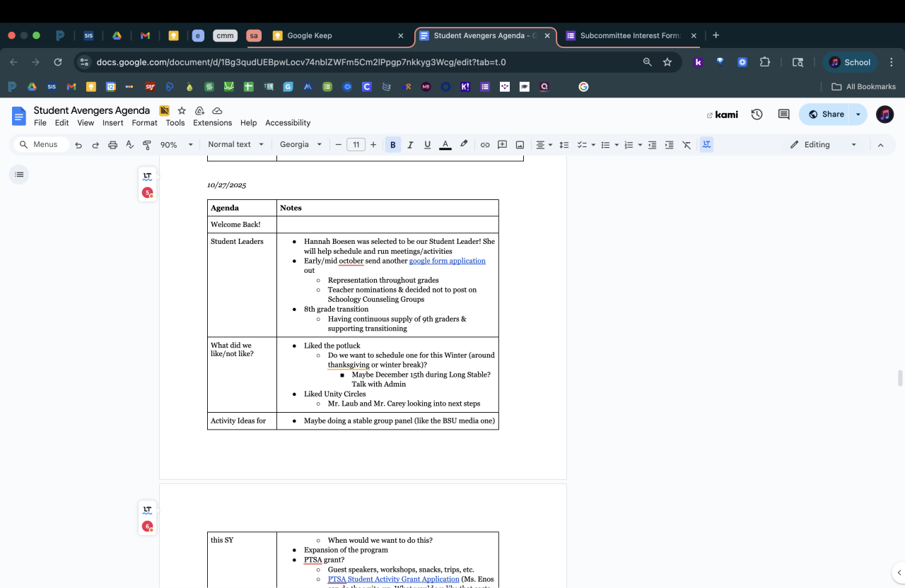This screenshot has width=905, height=588.
Task: Click the Print icon in toolbar
Action: click(112, 145)
